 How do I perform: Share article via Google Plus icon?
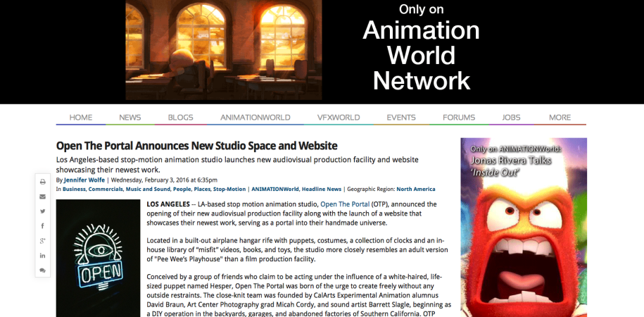(x=43, y=240)
